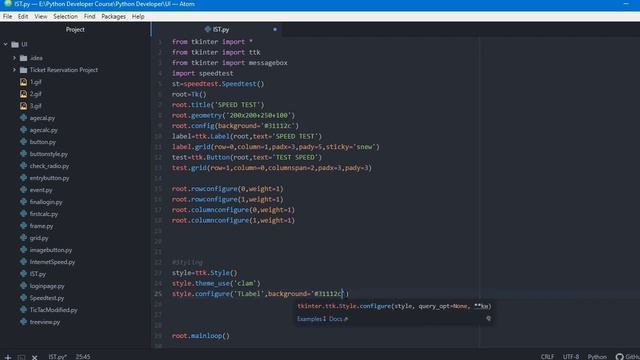Open buttonstyle.py in the tree
Image resolution: width=640 pixels, height=360 pixels.
click(x=49, y=154)
